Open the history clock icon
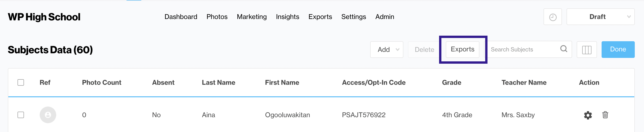The height and width of the screenshot is (132, 644). 552,17
